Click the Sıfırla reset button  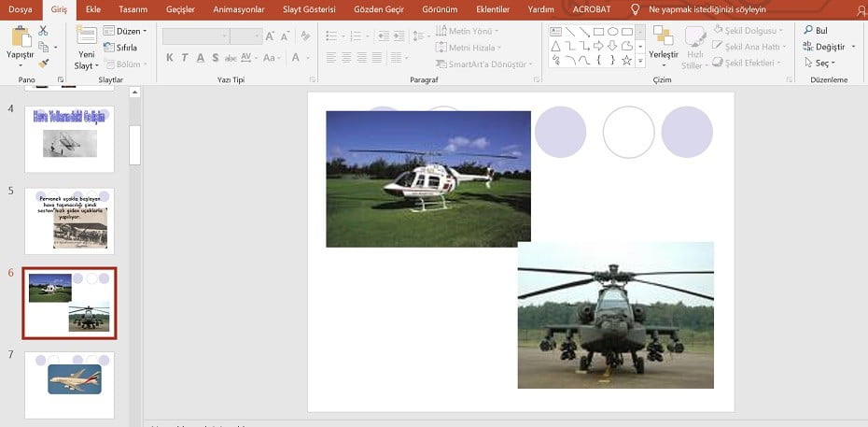(120, 48)
